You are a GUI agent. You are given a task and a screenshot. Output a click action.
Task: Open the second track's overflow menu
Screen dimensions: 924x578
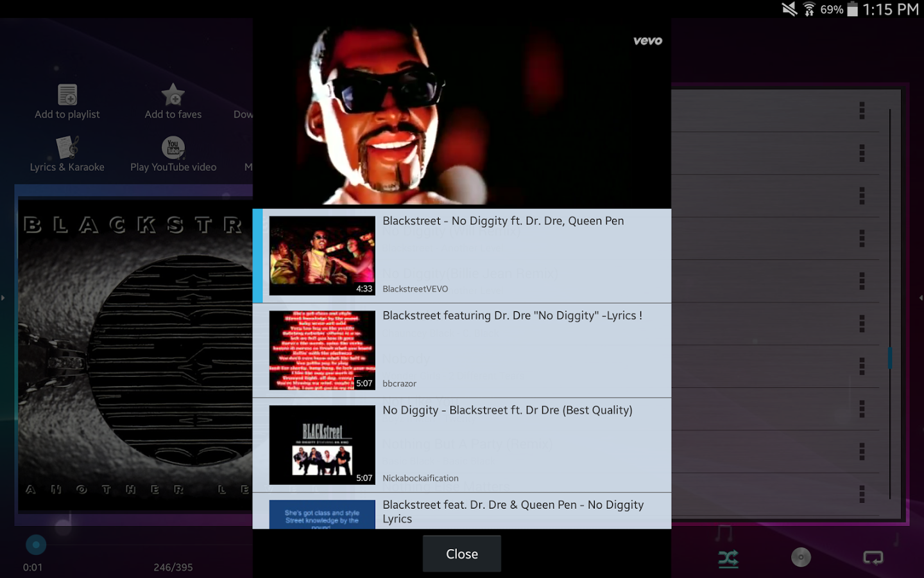[862, 153]
